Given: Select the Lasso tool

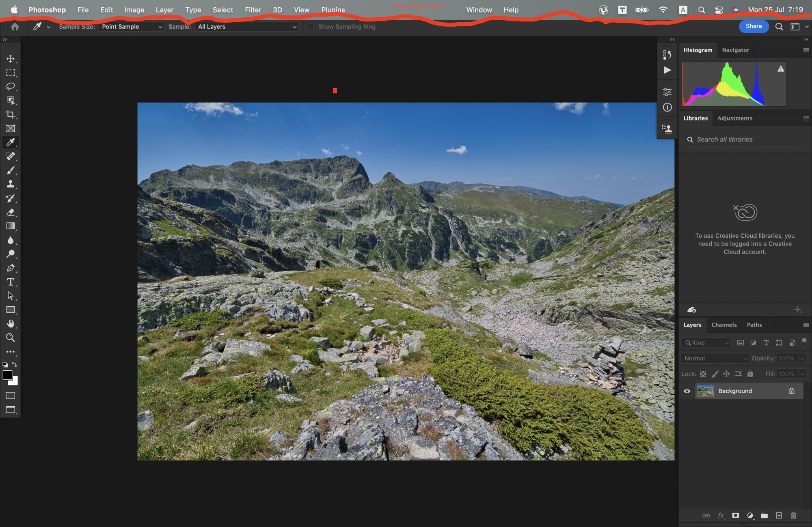Looking at the screenshot, I should click(11, 86).
